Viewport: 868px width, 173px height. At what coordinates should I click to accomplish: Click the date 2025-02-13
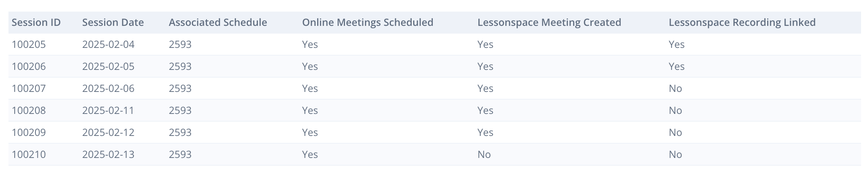pyautogui.click(x=108, y=154)
